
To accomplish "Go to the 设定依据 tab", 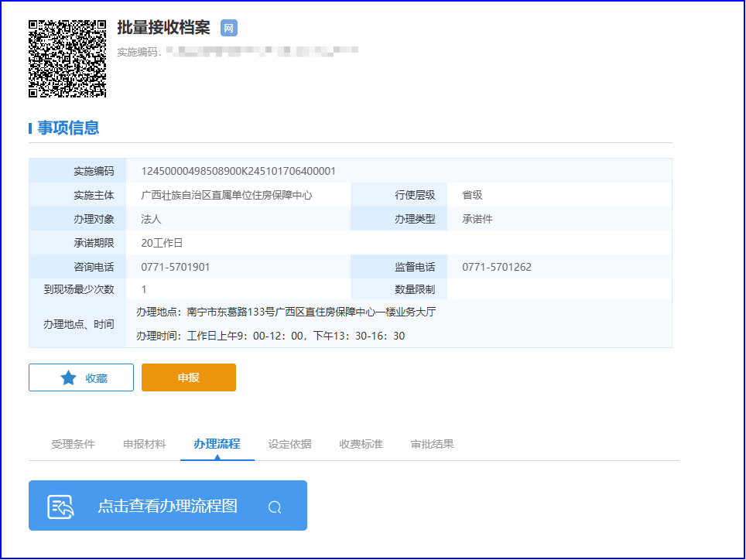I will 289,444.
